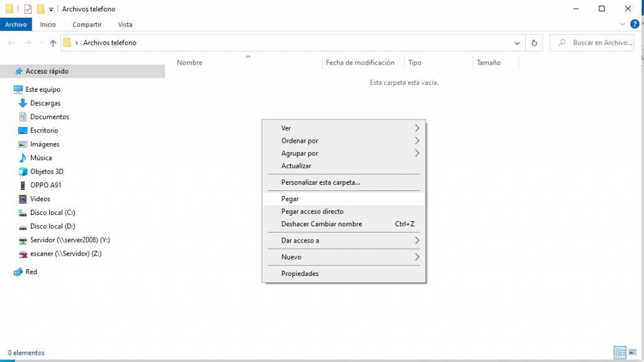This screenshot has width=644, height=362.
Task: Switch to details view in status bar
Action: point(619,353)
